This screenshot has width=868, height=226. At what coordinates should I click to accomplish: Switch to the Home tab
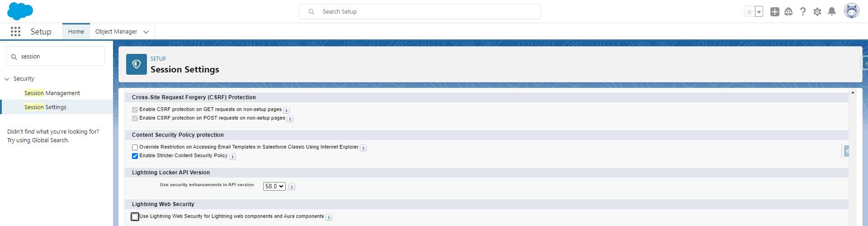(76, 31)
